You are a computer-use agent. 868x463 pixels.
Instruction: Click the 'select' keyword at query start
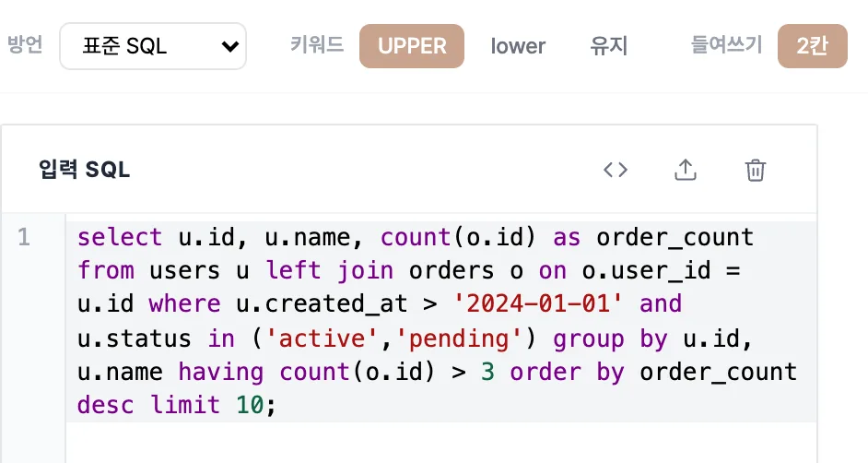tap(120, 238)
